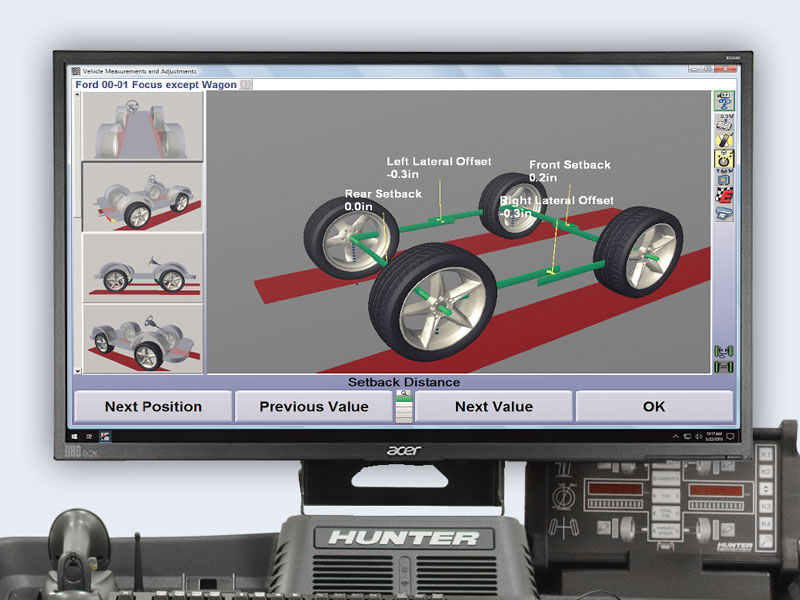Image resolution: width=800 pixels, height=600 pixels.
Task: Expand hidden icons chevron in system tray
Action: click(675, 436)
